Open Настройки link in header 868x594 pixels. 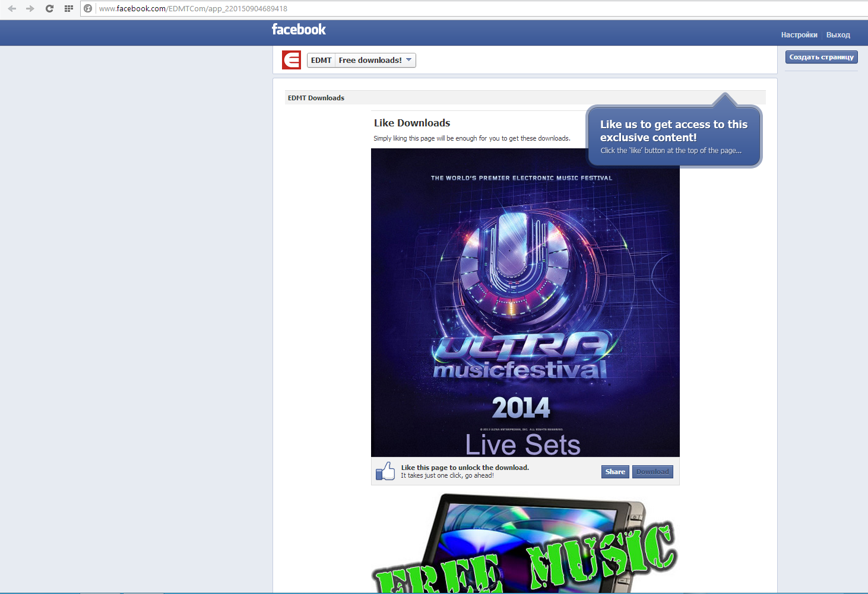click(x=799, y=35)
